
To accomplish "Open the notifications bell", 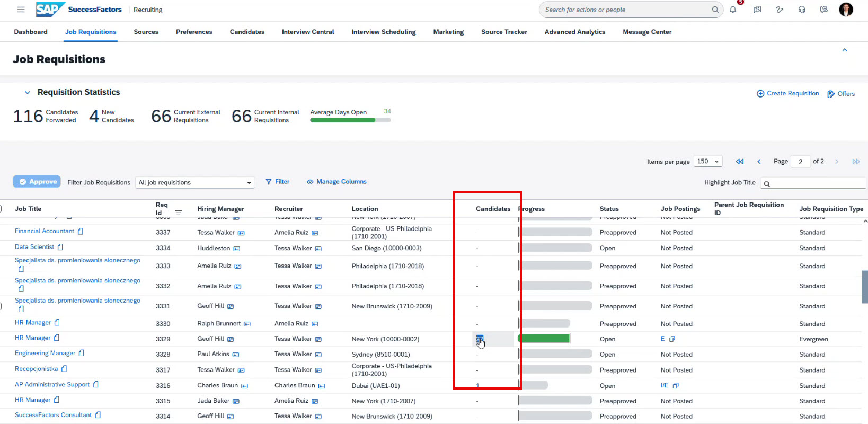I will click(733, 10).
